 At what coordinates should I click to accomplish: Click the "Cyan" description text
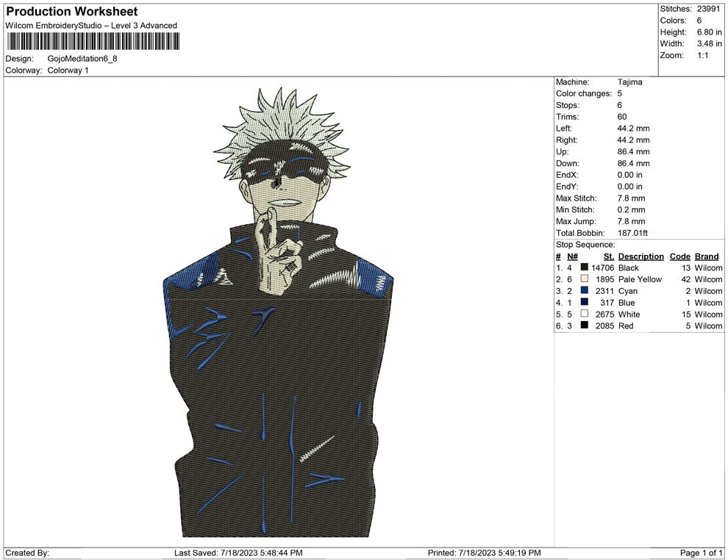[x=628, y=291]
